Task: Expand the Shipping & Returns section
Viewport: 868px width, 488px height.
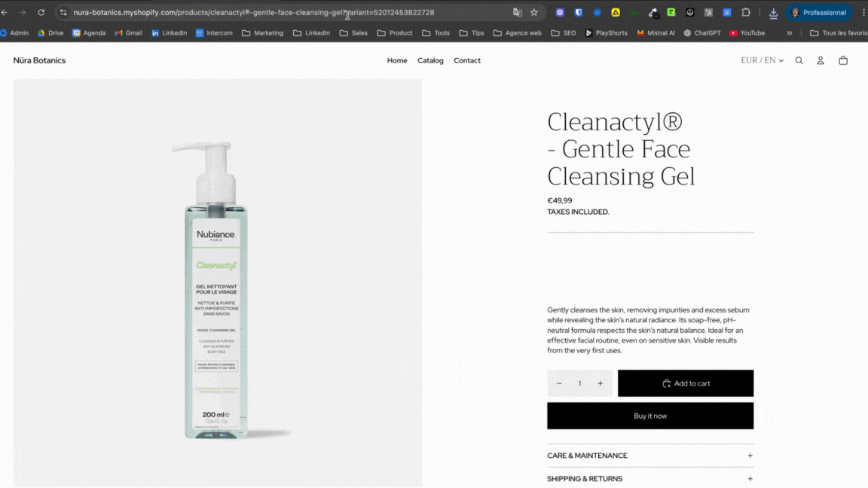Action: coord(650,479)
